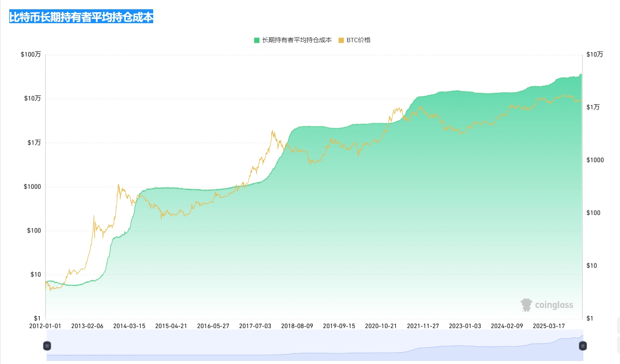Click the coinglass mascot icon in the watermark
Screen dimensions: 620x364
click(526, 305)
